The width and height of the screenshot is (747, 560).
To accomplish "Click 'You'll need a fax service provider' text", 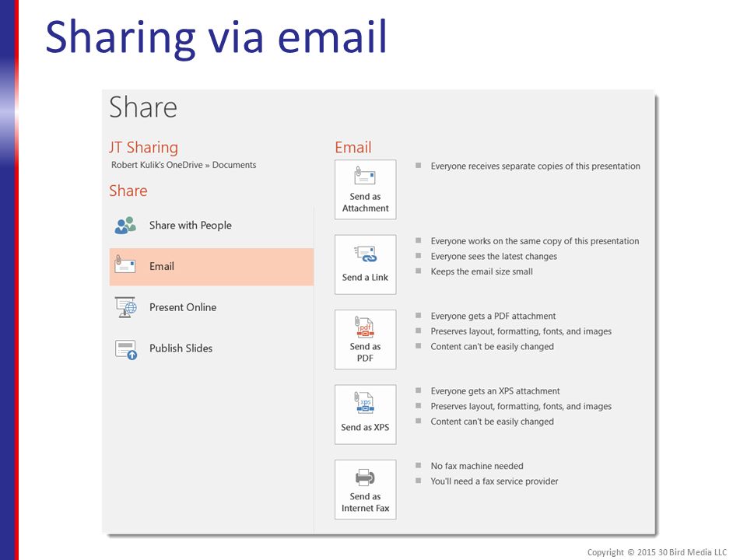I will pos(495,481).
